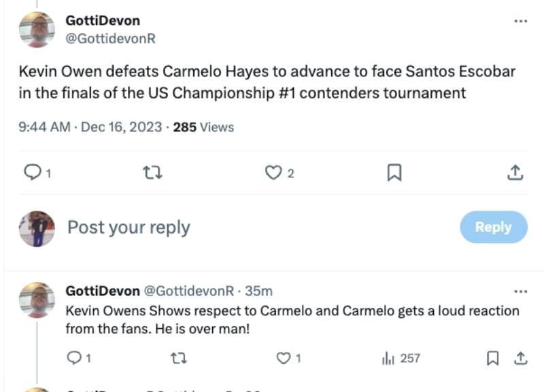Comment on the Kevin Owens respect reply
The width and height of the screenshot is (544, 392).
[x=74, y=358]
